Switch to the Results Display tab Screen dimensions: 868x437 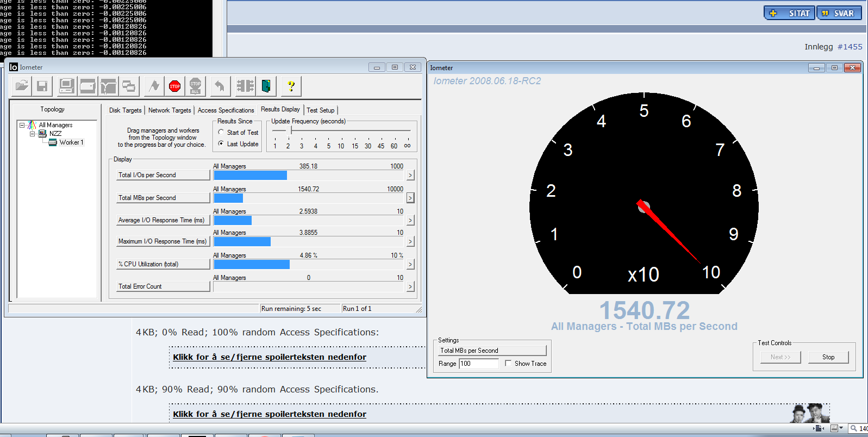(x=280, y=109)
